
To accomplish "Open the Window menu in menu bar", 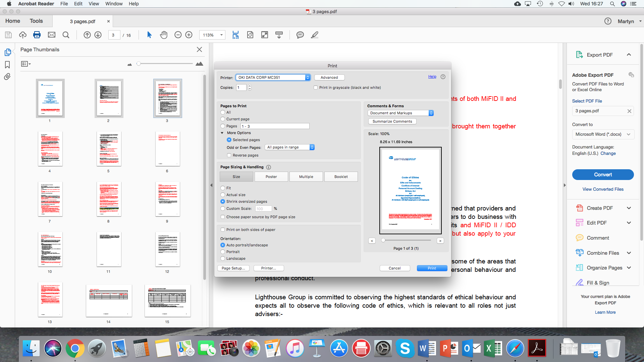I will [114, 4].
